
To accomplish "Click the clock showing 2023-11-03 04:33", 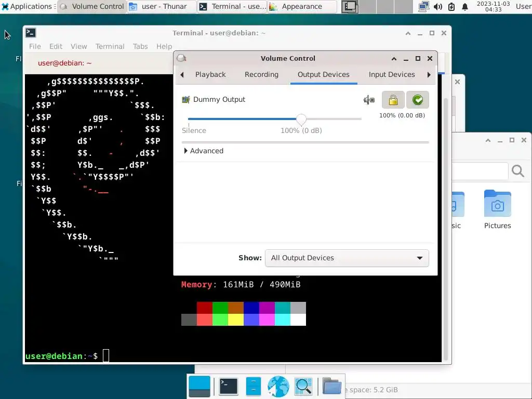I will (493, 6).
